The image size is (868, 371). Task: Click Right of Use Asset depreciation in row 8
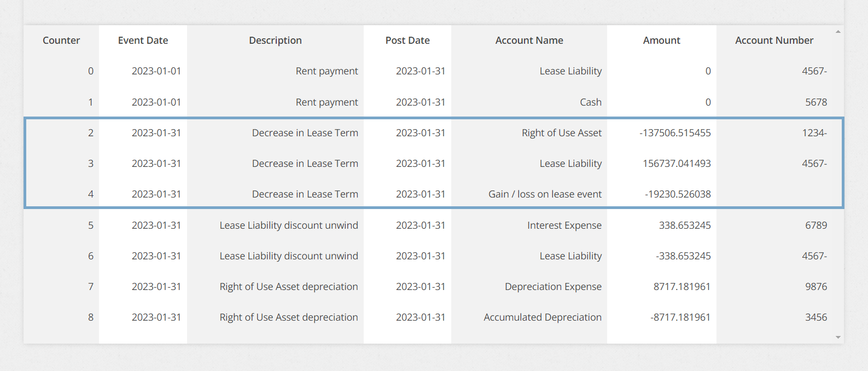pyautogui.click(x=289, y=317)
